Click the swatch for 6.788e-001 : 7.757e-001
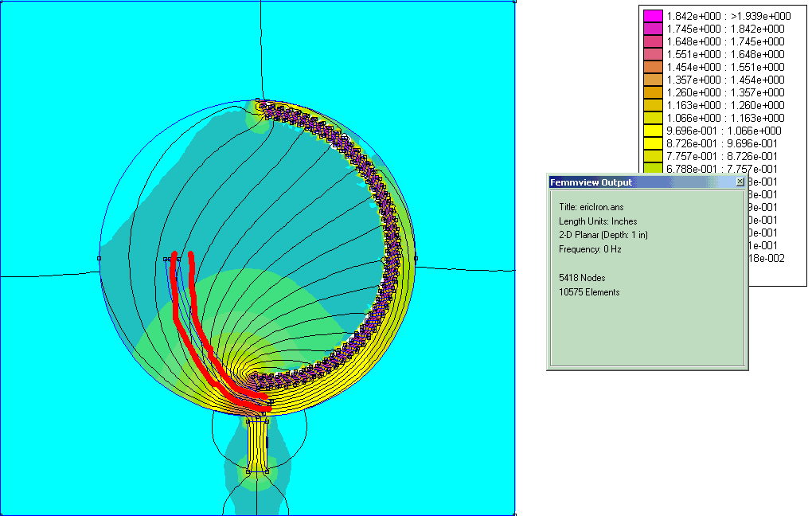 tap(653, 168)
